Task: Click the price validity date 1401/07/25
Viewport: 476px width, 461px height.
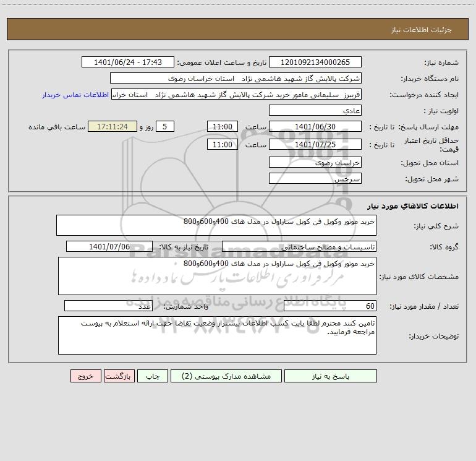Action: point(315,144)
